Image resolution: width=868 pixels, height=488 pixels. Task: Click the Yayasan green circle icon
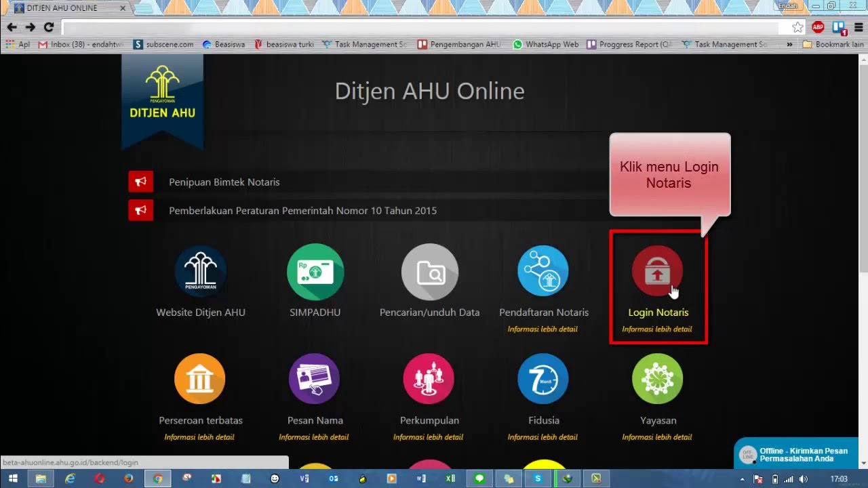pyautogui.click(x=657, y=379)
